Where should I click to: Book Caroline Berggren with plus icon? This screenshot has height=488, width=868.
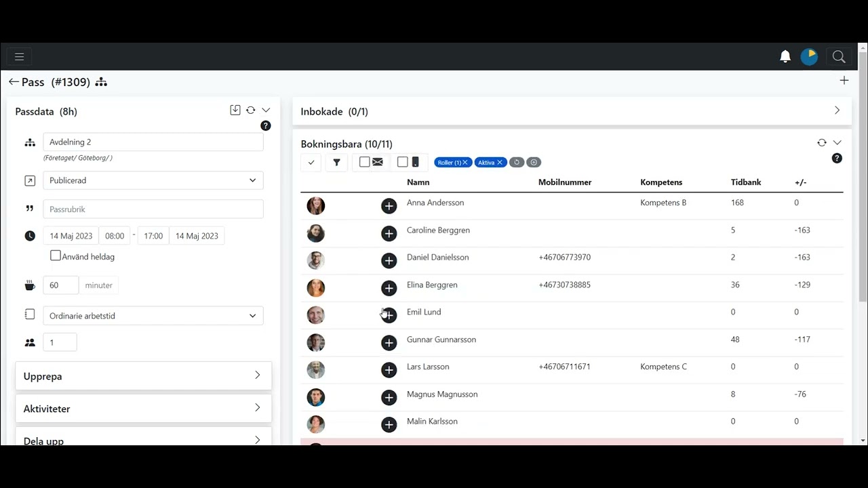[389, 234]
